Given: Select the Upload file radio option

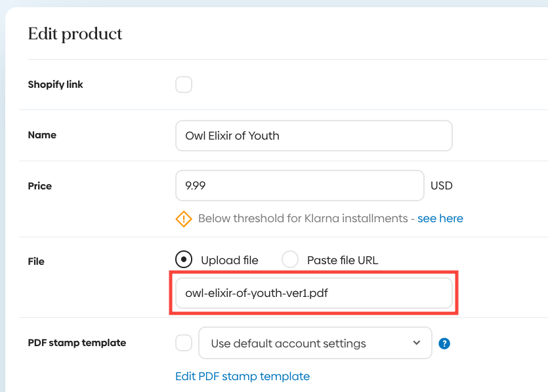Looking at the screenshot, I should click(x=184, y=260).
